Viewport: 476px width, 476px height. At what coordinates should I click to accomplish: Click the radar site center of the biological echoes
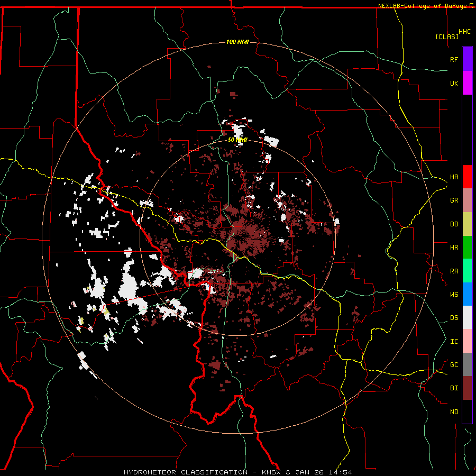click(237, 237)
